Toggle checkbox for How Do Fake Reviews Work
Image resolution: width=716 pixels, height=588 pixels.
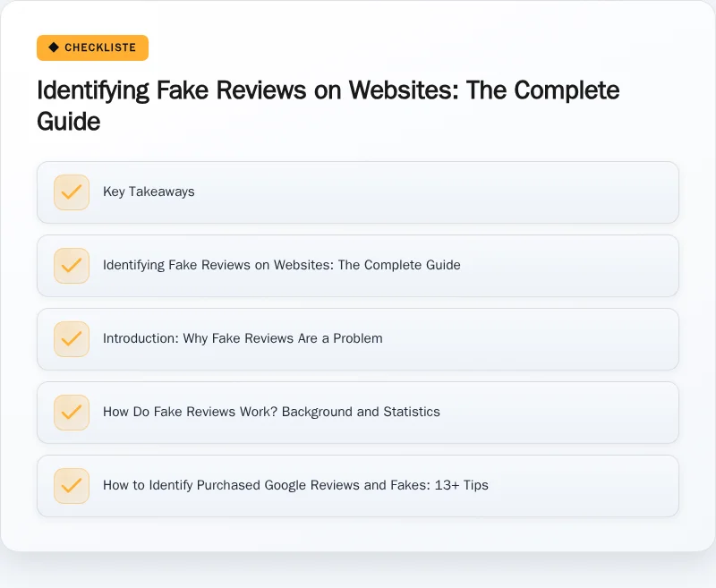click(x=72, y=413)
